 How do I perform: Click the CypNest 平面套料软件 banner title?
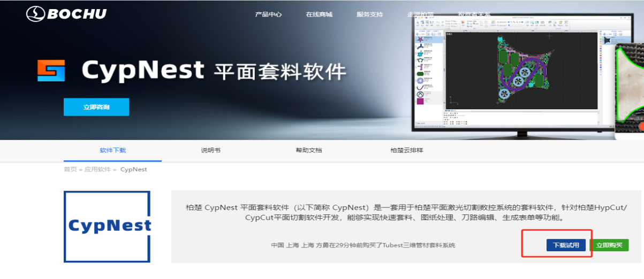pyautogui.click(x=214, y=70)
